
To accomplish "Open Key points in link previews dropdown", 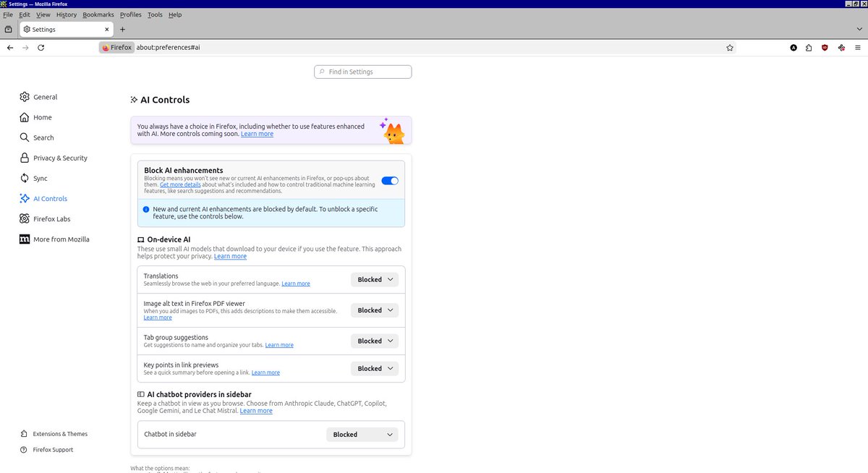I will tap(375, 368).
